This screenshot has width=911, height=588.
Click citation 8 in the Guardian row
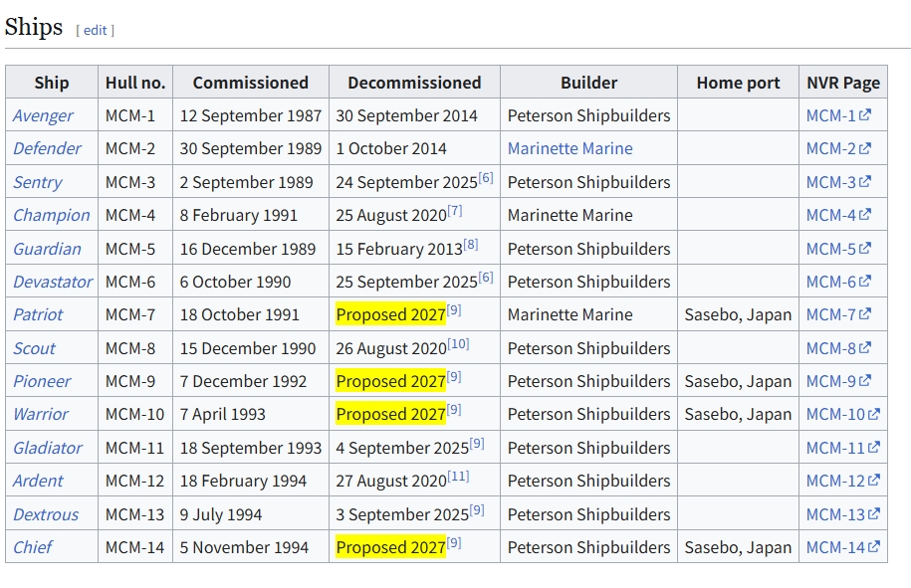pos(471,245)
